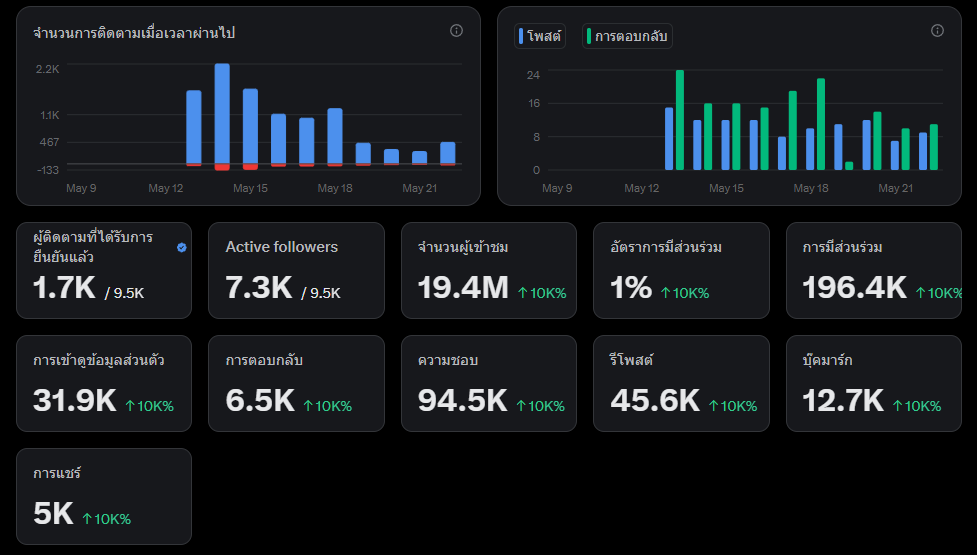Toggle the โพสต์ legend series

[540, 36]
